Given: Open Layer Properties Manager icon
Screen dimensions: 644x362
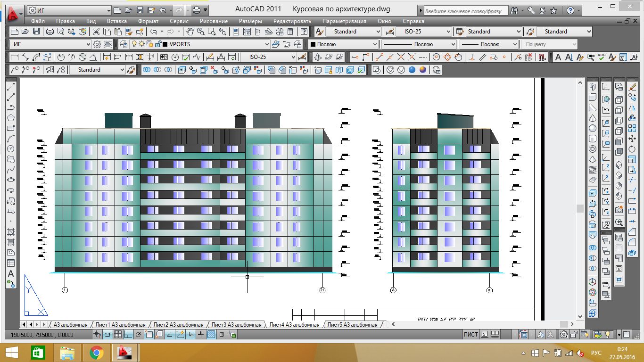Looking at the screenshot, I should pos(124,44).
